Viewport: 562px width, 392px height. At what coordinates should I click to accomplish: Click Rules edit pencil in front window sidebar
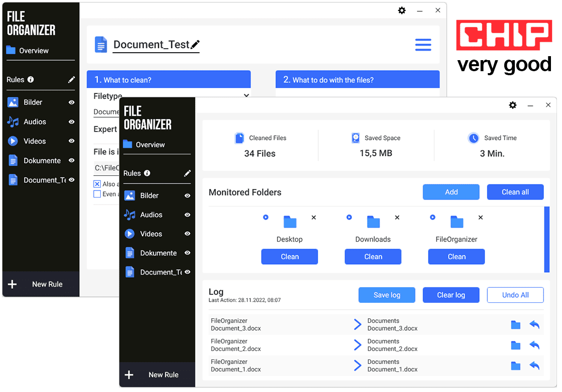[187, 173]
